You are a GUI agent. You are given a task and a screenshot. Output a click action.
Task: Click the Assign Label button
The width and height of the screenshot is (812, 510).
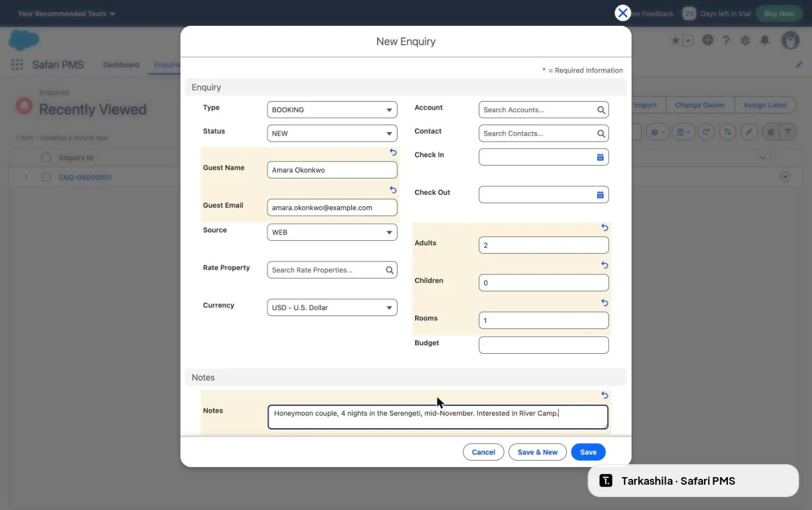click(x=765, y=105)
